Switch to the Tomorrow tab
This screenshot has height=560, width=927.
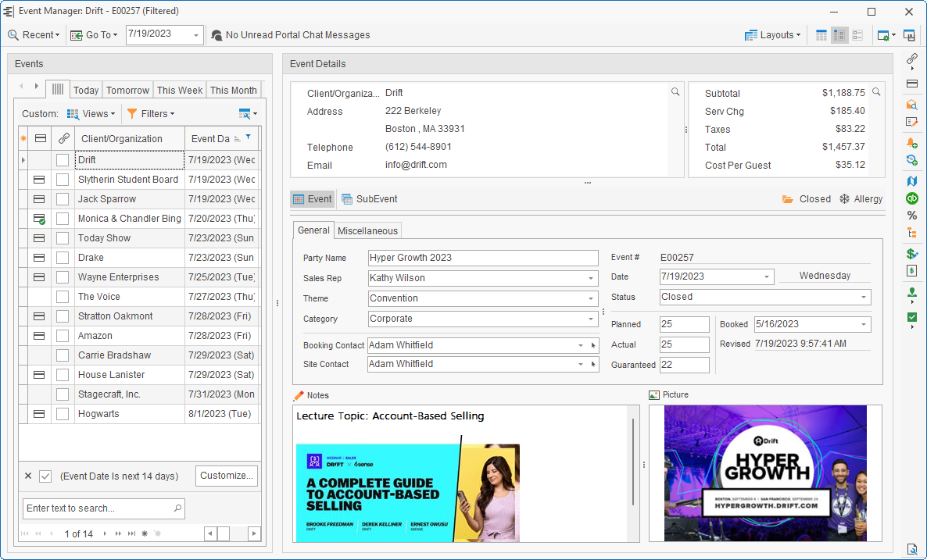point(127,90)
